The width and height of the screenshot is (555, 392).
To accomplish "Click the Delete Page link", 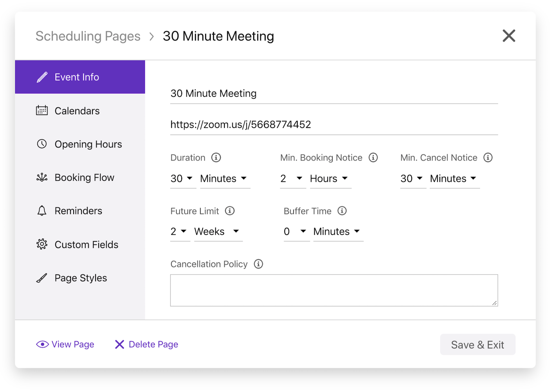I will pos(153,344).
